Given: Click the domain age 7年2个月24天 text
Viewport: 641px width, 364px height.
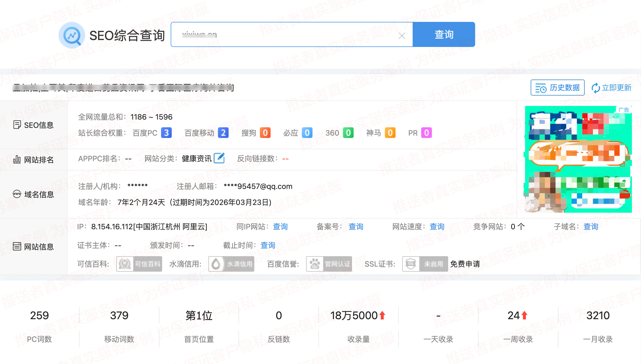Looking at the screenshot, I should click(x=141, y=202).
